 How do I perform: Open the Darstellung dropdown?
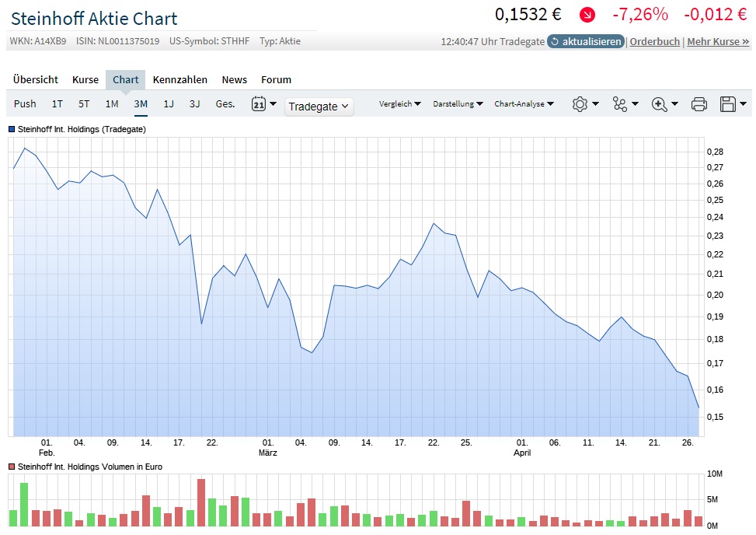pos(458,103)
